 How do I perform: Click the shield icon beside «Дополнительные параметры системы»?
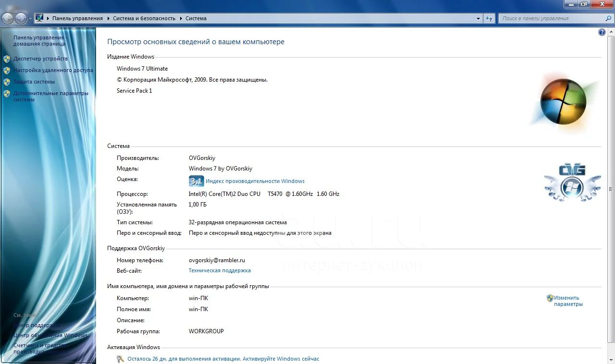coord(7,93)
